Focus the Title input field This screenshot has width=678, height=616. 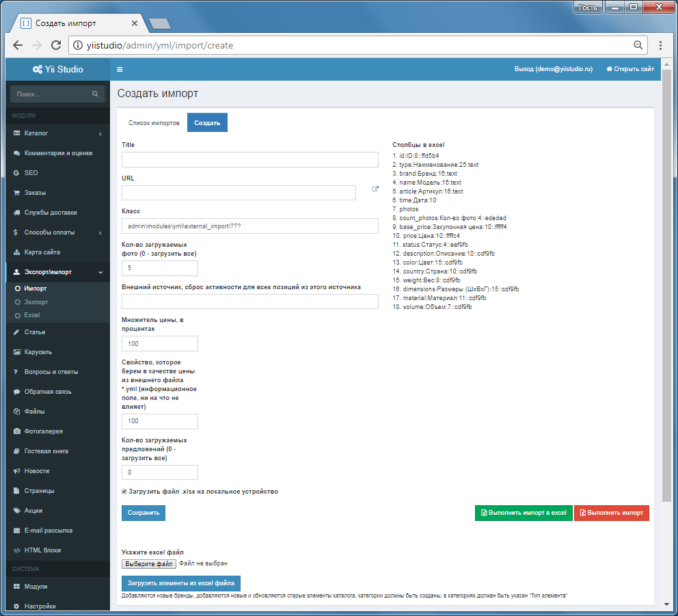pos(250,159)
